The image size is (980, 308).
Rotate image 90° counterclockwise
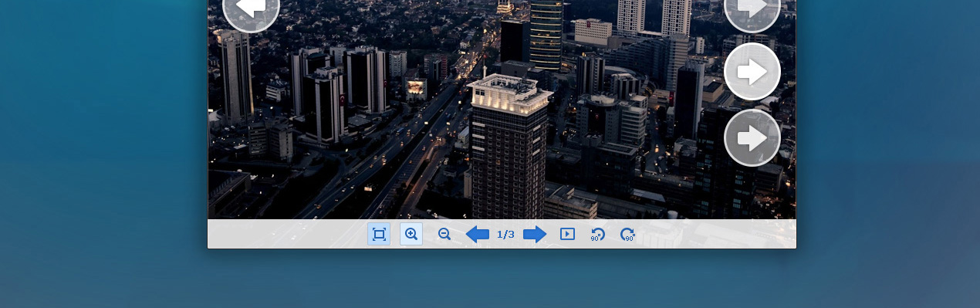(x=597, y=235)
